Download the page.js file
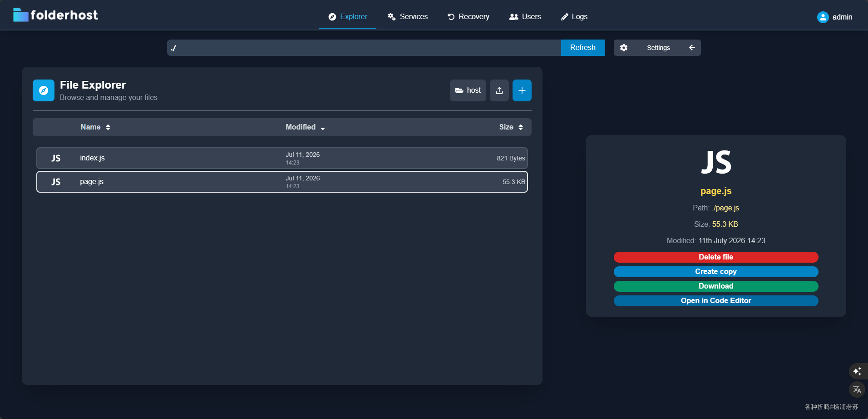 pos(716,286)
